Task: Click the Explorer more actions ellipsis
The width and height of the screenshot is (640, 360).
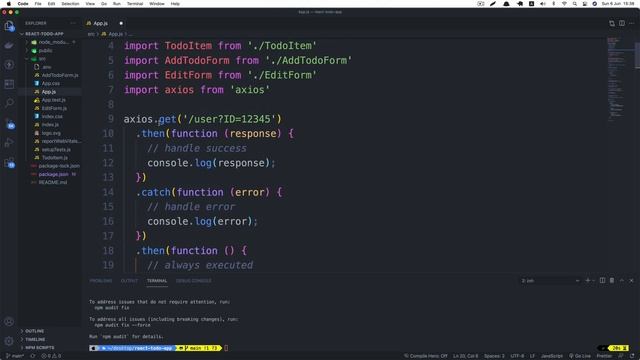Action: pos(73,23)
